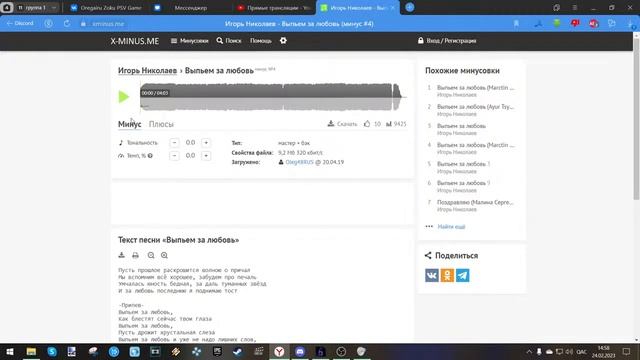The height and width of the screenshot is (360, 640).
Task: Reload the page with the refresh icon
Action: 67,24
